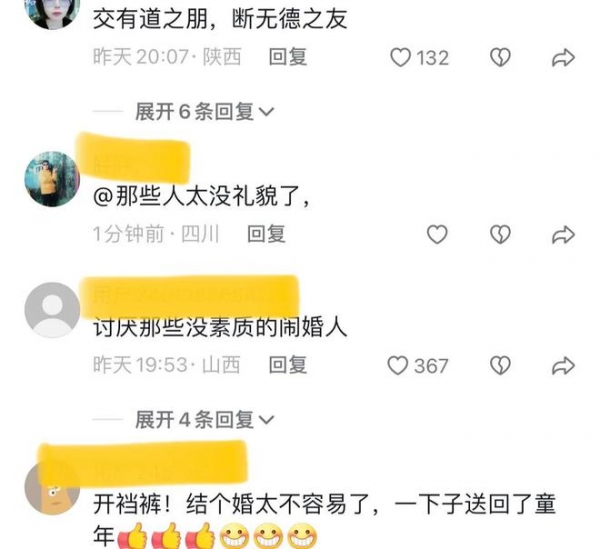Image resolution: width=600 pixels, height=549 pixels.
Task: Open the cartoon face avatar of 开裆裤 commenter
Action: click(x=52, y=487)
